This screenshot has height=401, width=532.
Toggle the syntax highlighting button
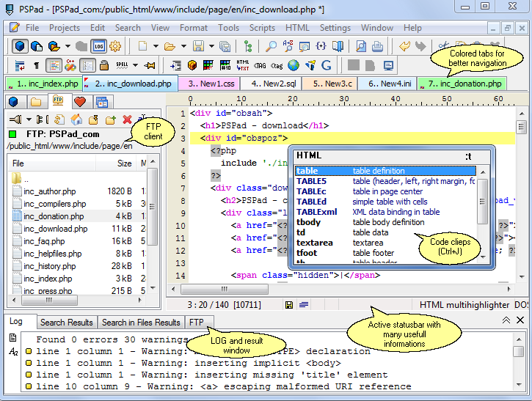[54, 65]
